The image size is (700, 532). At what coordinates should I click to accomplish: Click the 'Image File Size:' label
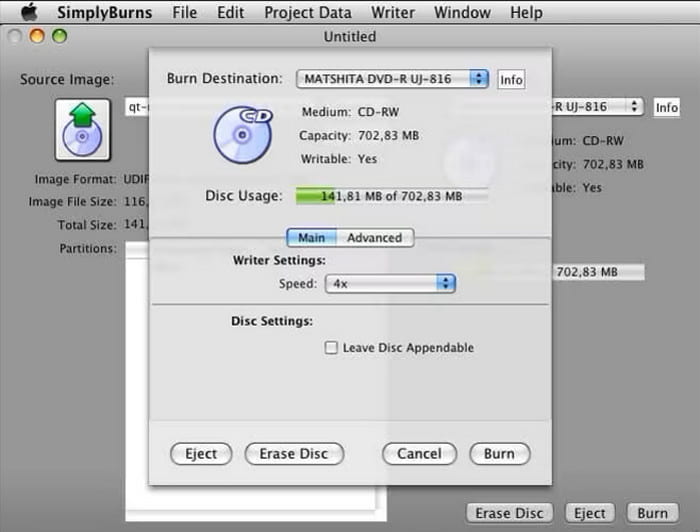coord(73,202)
